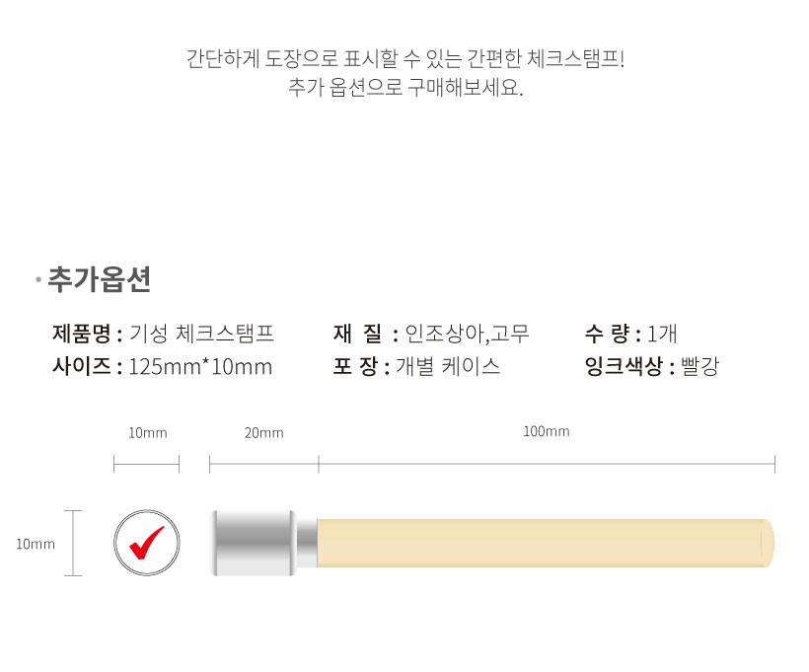Click the 수량 1개 text
This screenshot has height=672, width=809.
click(630, 334)
